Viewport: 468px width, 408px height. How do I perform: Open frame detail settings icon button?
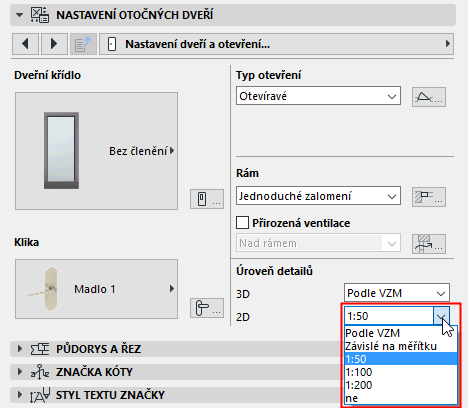(x=429, y=197)
